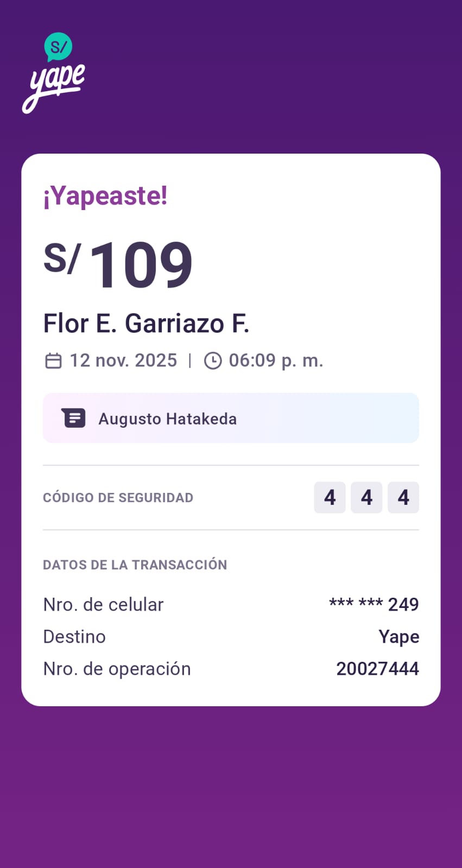The height and width of the screenshot is (868, 462).
Task: Click the Yape destination value
Action: pyautogui.click(x=398, y=637)
